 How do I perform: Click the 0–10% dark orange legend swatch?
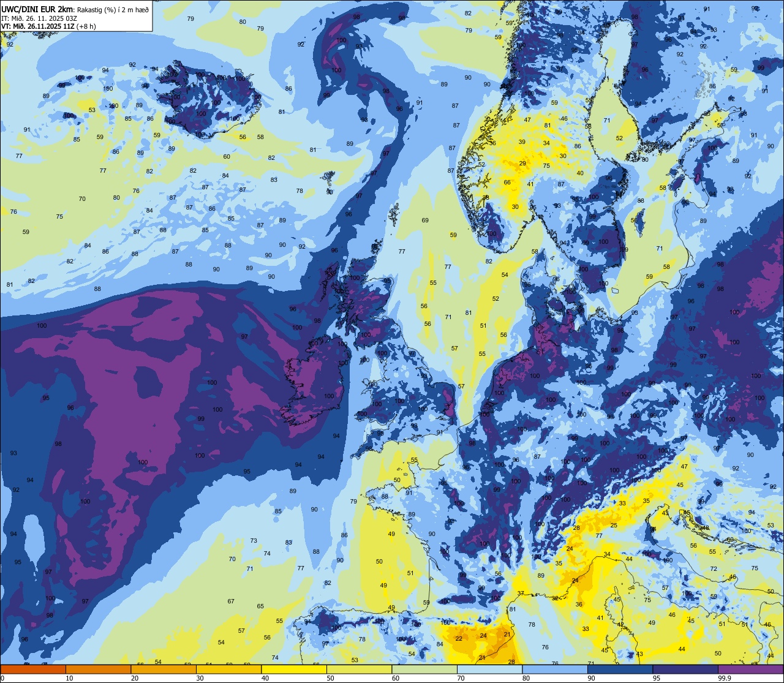(33, 669)
